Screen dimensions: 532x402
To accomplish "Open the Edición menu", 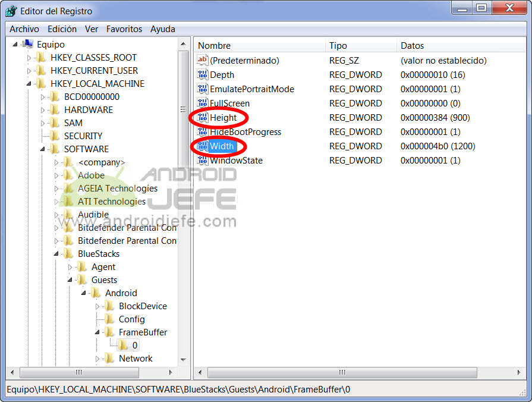I will point(62,29).
